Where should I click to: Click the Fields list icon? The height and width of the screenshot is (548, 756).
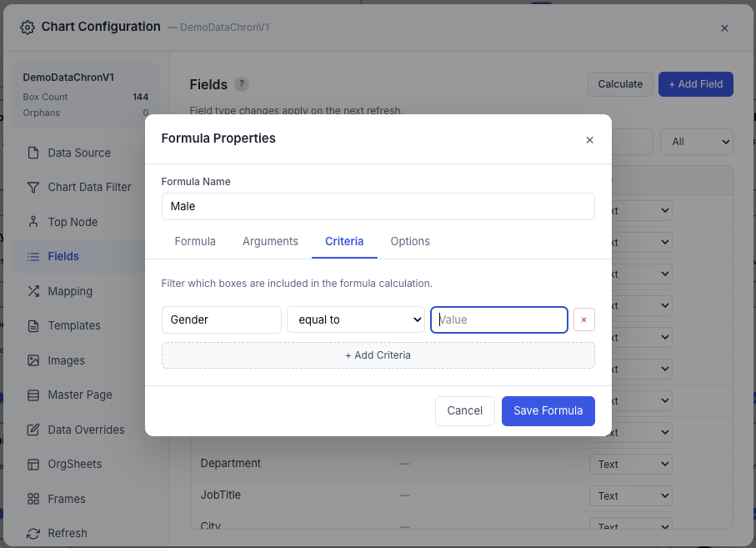[33, 257]
